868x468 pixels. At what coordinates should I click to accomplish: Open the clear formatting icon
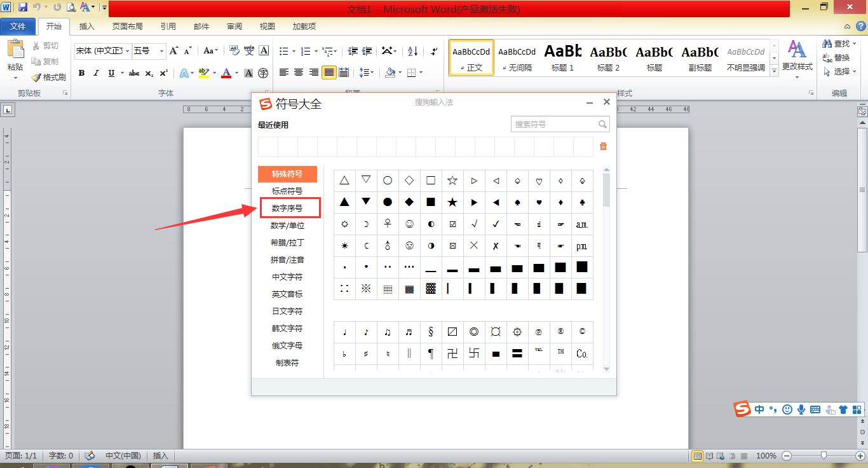click(x=234, y=51)
